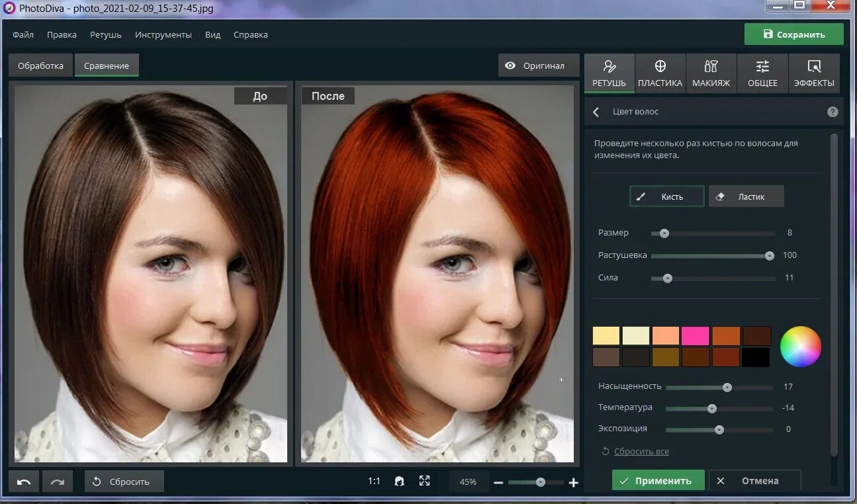Click the 45% zoom percentage field
This screenshot has height=504, width=857.
coord(468,482)
